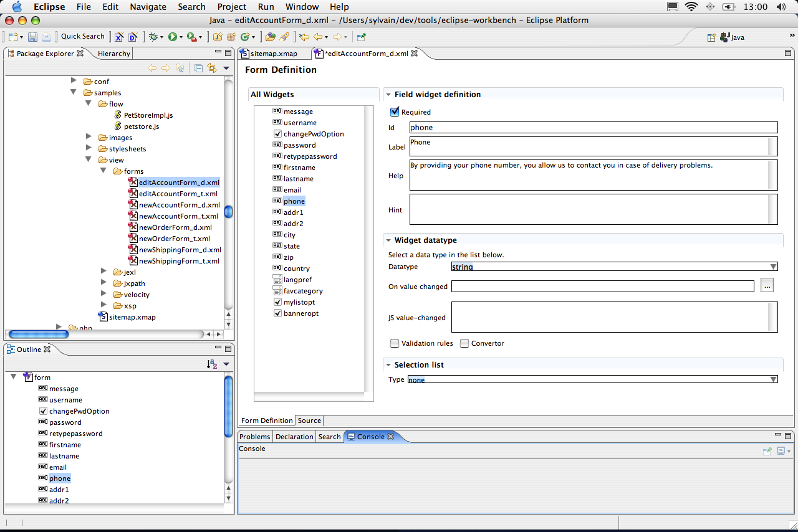Click the Debug bug icon

point(153,37)
